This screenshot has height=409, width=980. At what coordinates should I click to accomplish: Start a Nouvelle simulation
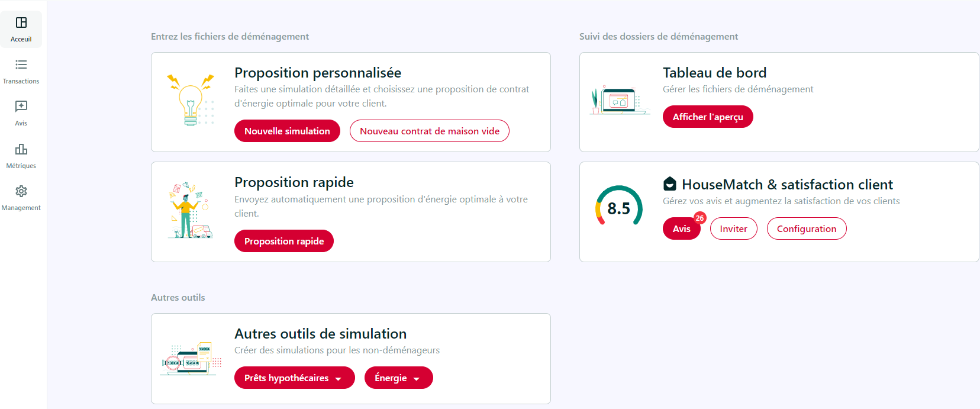pyautogui.click(x=287, y=131)
